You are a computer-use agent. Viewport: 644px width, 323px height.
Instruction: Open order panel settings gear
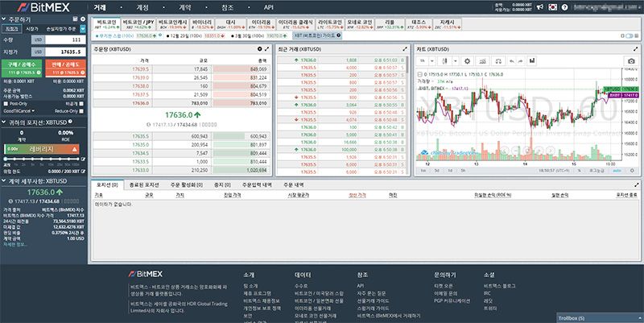coord(83,19)
